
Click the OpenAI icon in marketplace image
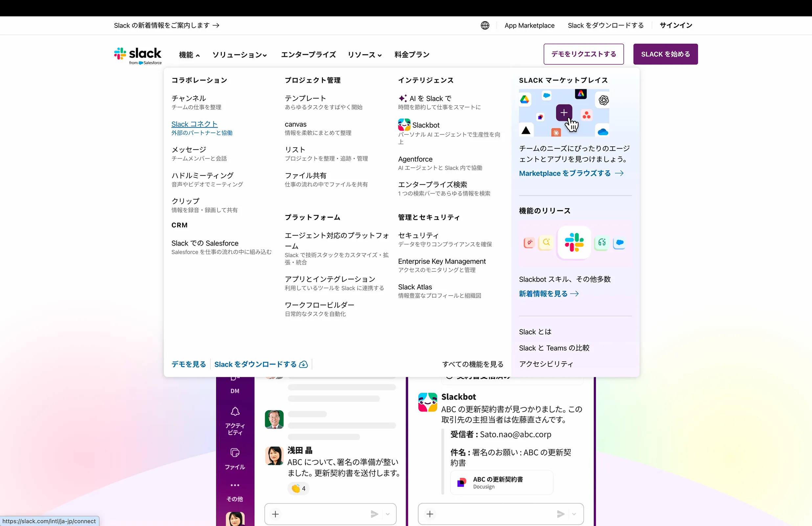coord(603,100)
